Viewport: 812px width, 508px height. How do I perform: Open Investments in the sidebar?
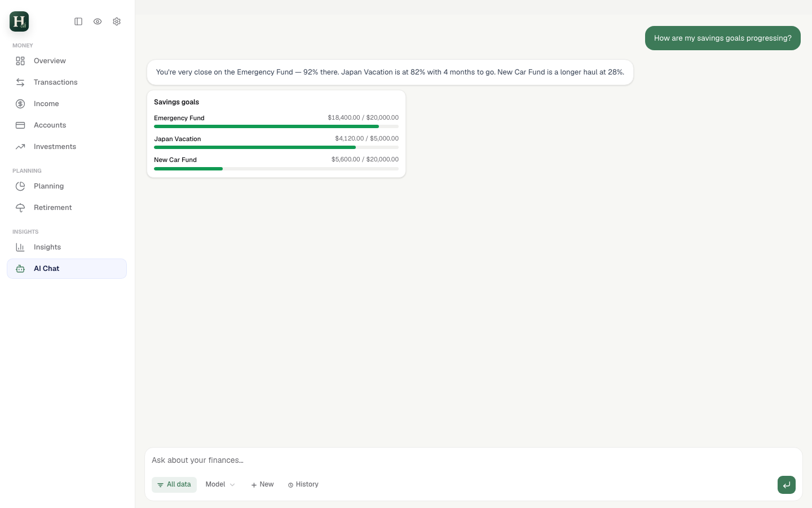point(67,147)
